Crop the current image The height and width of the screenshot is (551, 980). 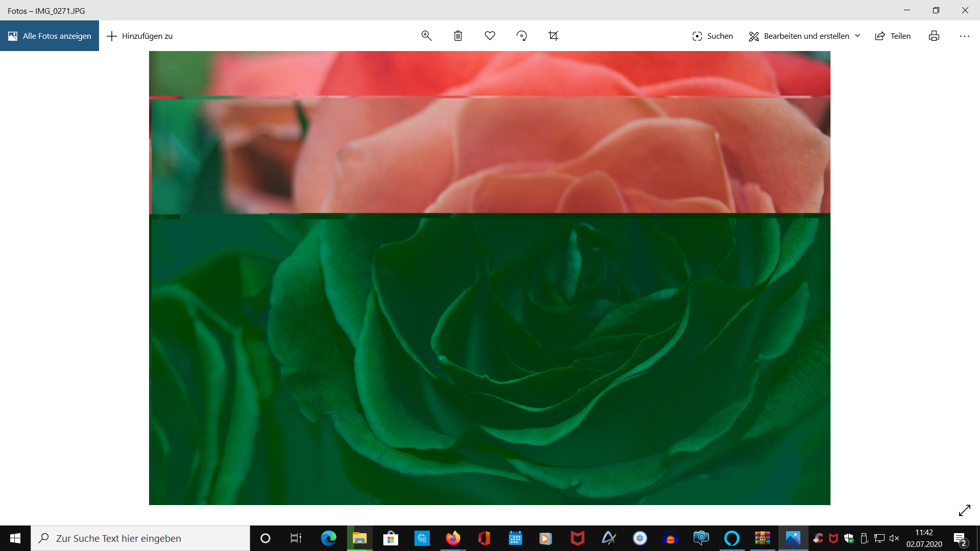pos(553,36)
